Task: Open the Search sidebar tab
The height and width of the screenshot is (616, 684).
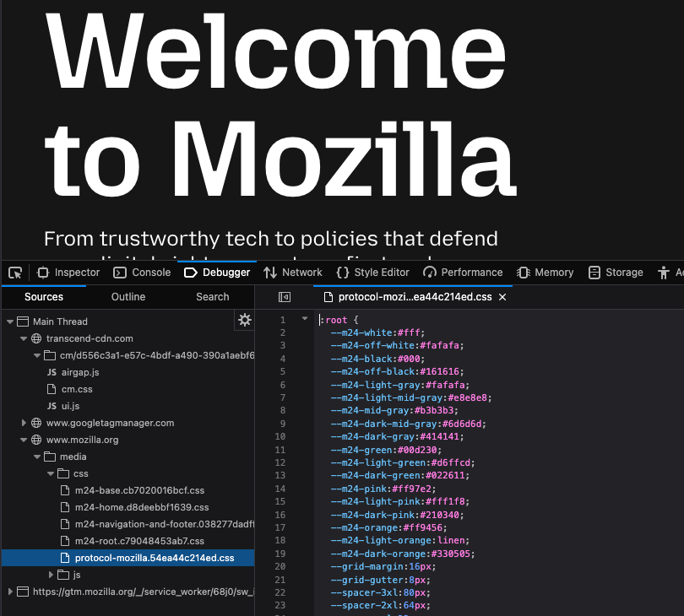Action: tap(213, 297)
